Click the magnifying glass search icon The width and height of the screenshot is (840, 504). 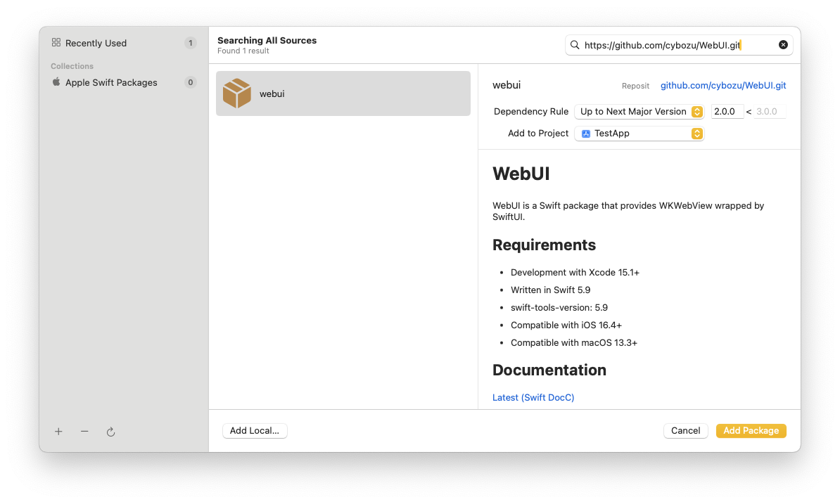point(575,45)
